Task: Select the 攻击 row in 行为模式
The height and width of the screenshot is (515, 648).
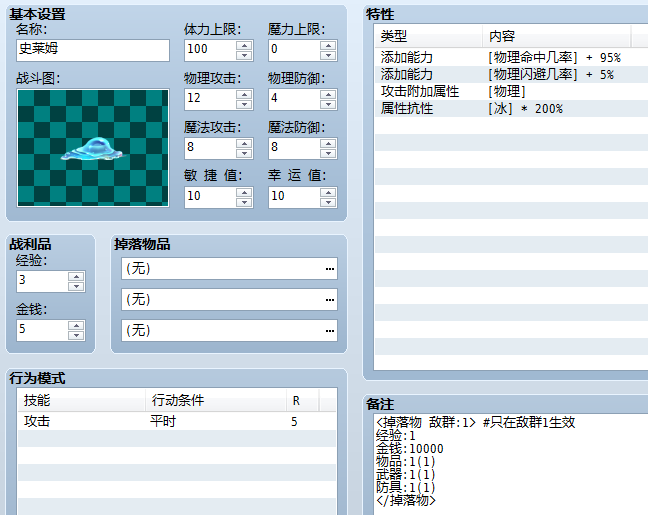Action: click(x=177, y=421)
